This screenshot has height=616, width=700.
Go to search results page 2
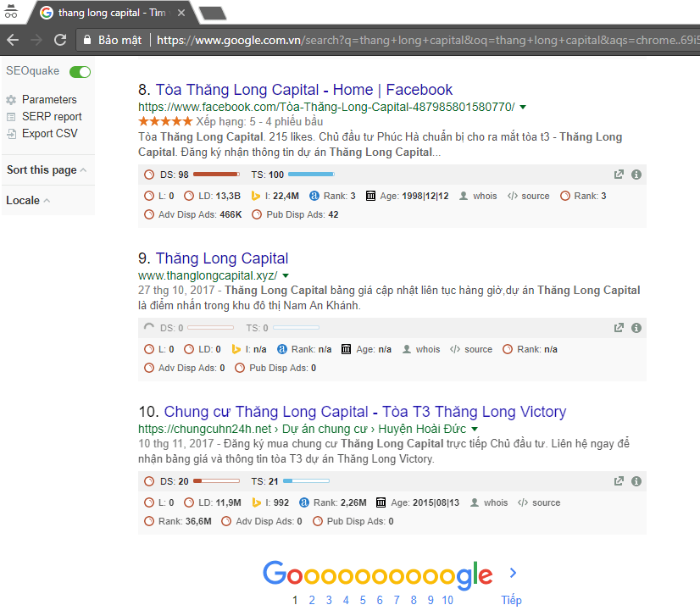[x=312, y=601]
